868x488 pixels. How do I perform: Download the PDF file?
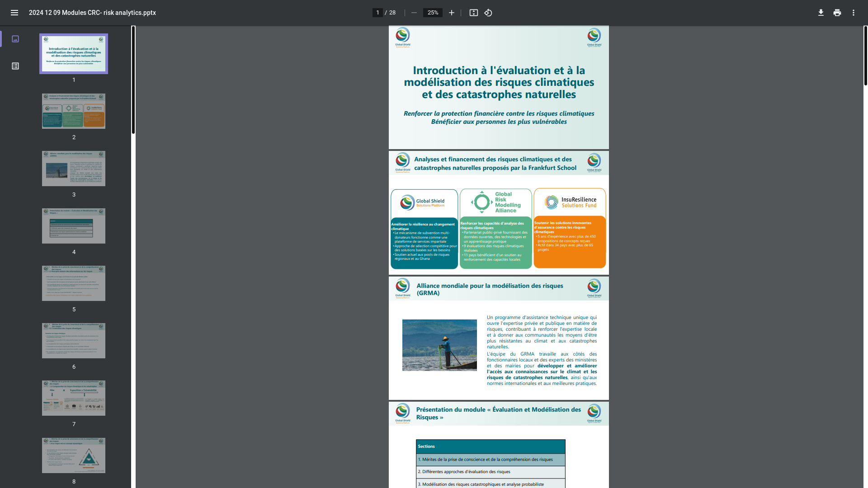[821, 13]
